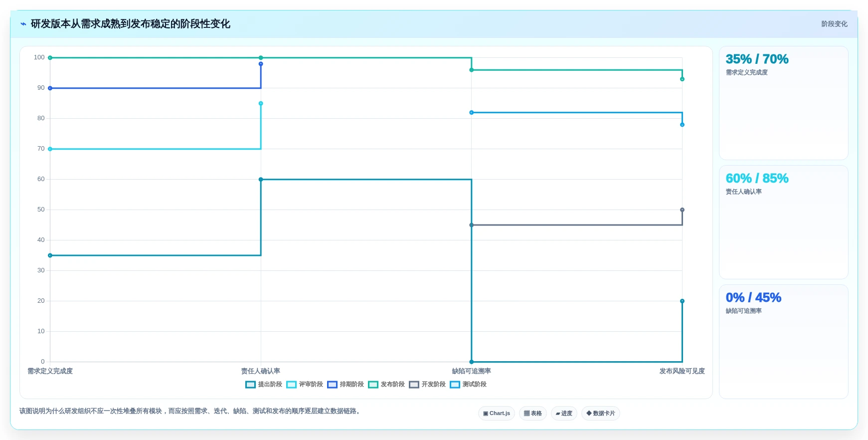Click the 表格 tag chip
The width and height of the screenshot is (868, 440).
533,414
